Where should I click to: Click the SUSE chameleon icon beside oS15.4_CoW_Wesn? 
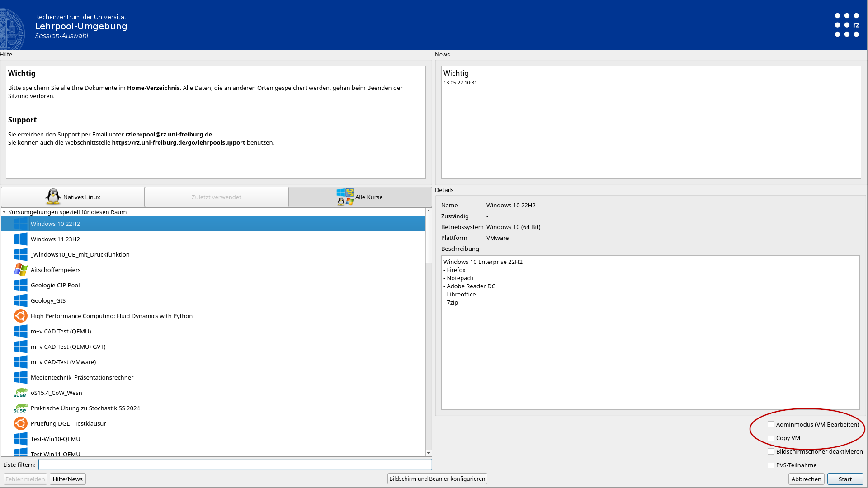(x=20, y=393)
